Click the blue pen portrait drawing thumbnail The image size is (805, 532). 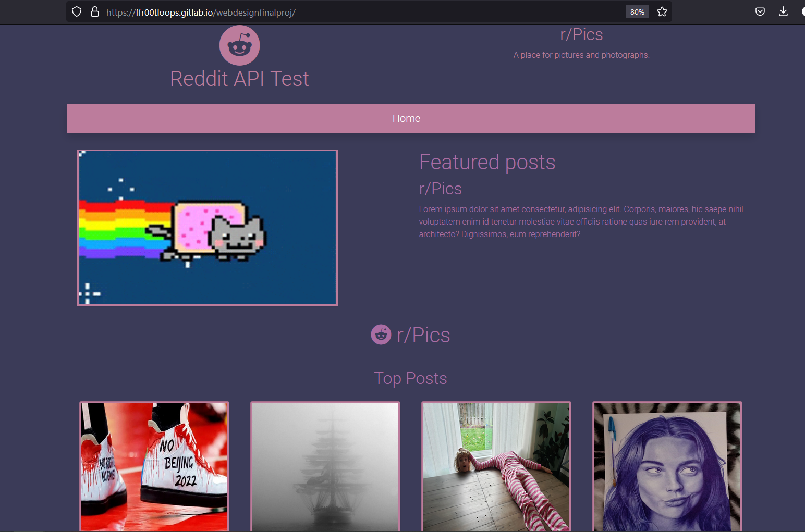pos(667,466)
